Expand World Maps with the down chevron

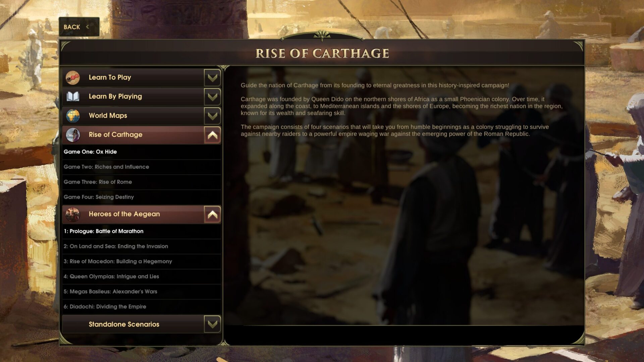[x=212, y=116]
